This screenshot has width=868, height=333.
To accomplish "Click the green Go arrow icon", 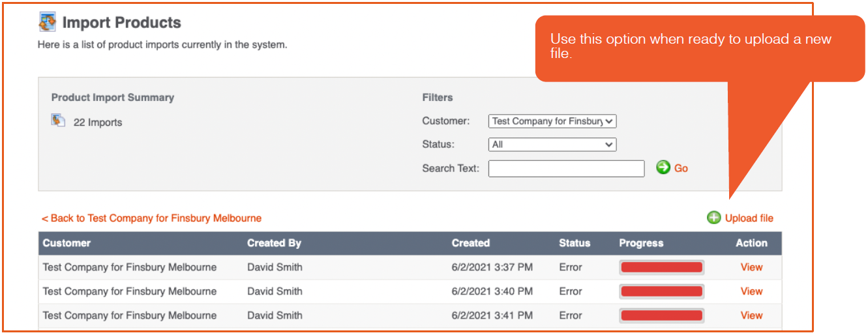I will [x=663, y=167].
